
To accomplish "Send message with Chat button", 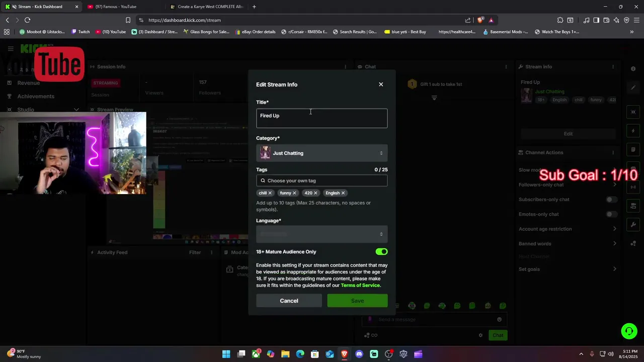I will click(498, 335).
